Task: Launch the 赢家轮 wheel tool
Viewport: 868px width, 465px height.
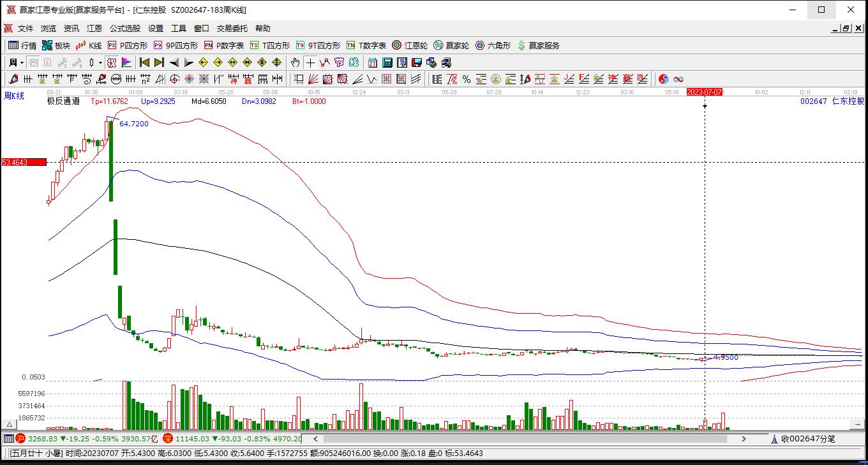Action: 451,45
